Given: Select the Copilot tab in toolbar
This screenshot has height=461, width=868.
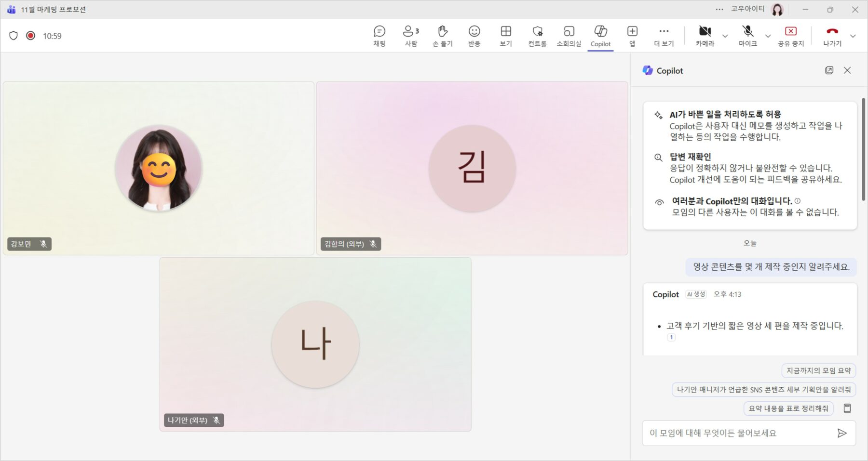Looking at the screenshot, I should [600, 36].
